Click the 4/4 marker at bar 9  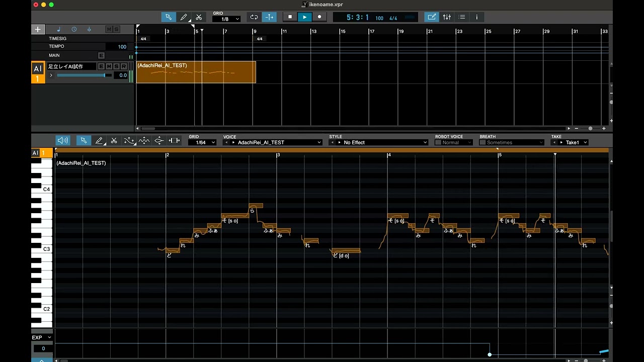pyautogui.click(x=260, y=39)
